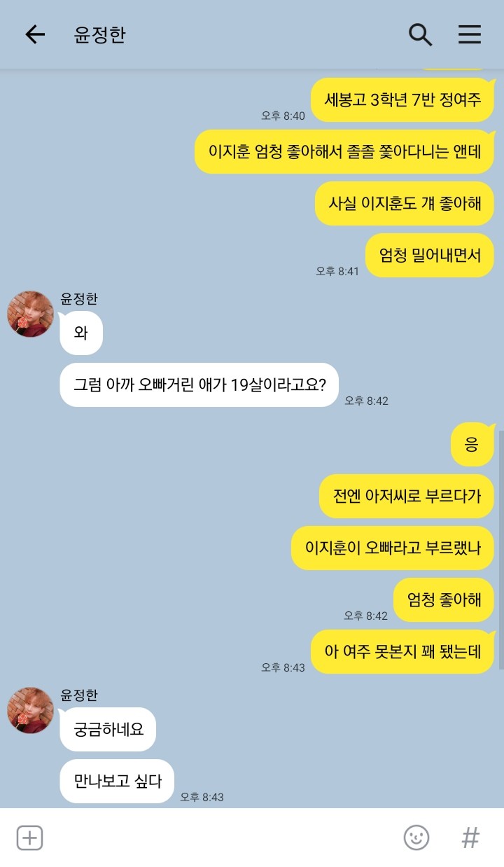This screenshot has width=504, height=867.
Task: Tap the hashtag search icon
Action: [x=471, y=838]
